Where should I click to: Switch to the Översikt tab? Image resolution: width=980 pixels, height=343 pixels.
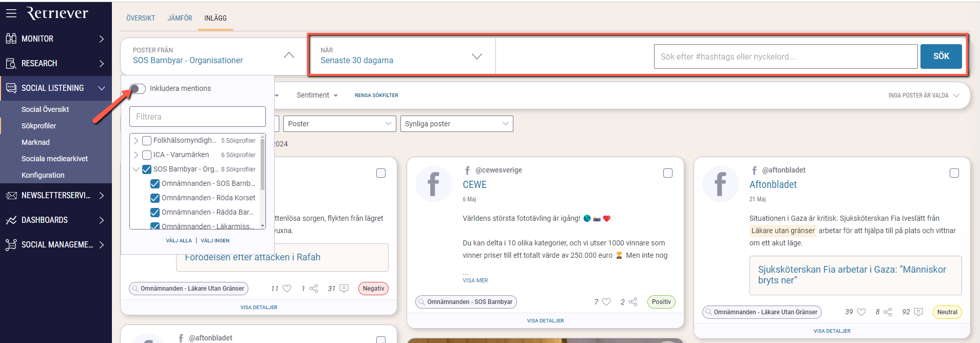tap(141, 18)
